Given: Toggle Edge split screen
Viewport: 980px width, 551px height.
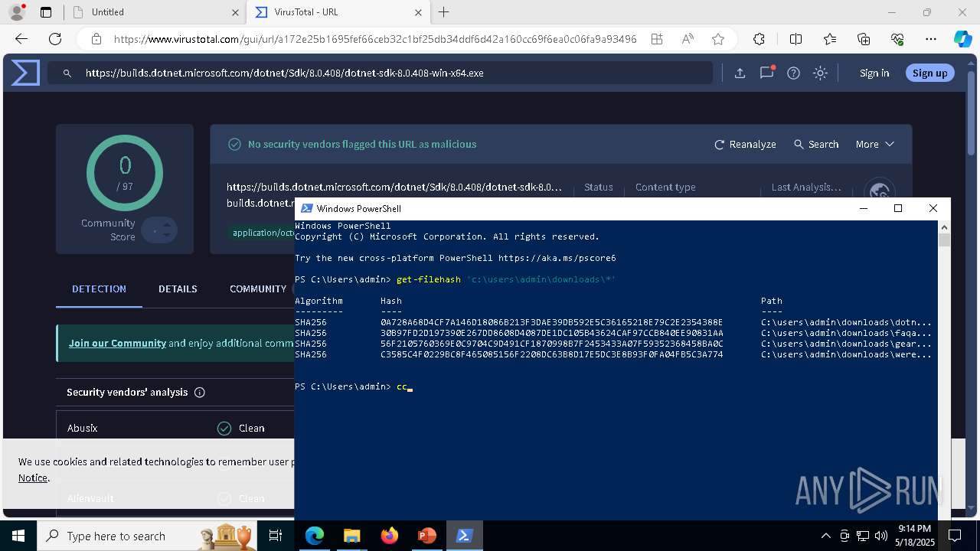Looking at the screenshot, I should [x=795, y=39].
